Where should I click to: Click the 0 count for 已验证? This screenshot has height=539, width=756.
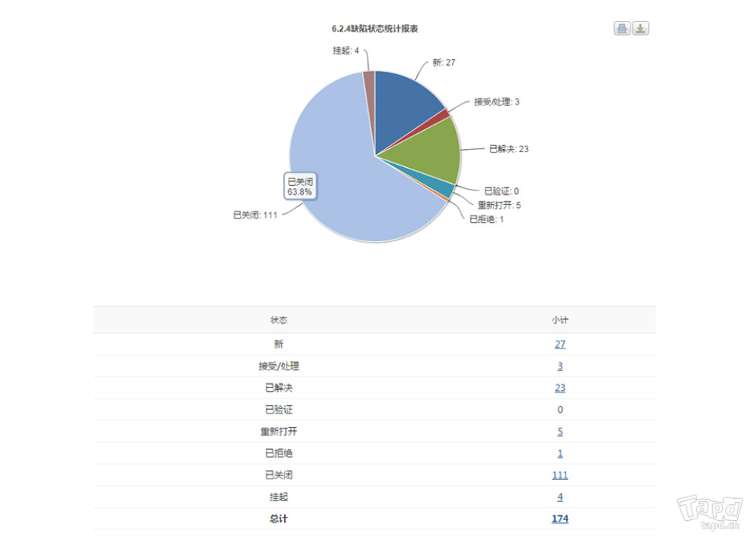559,410
